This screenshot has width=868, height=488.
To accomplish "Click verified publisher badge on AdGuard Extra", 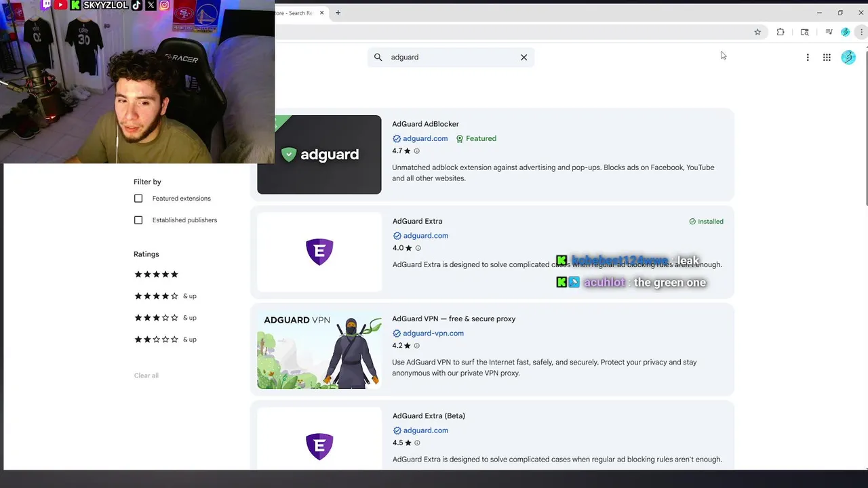I will coord(397,236).
